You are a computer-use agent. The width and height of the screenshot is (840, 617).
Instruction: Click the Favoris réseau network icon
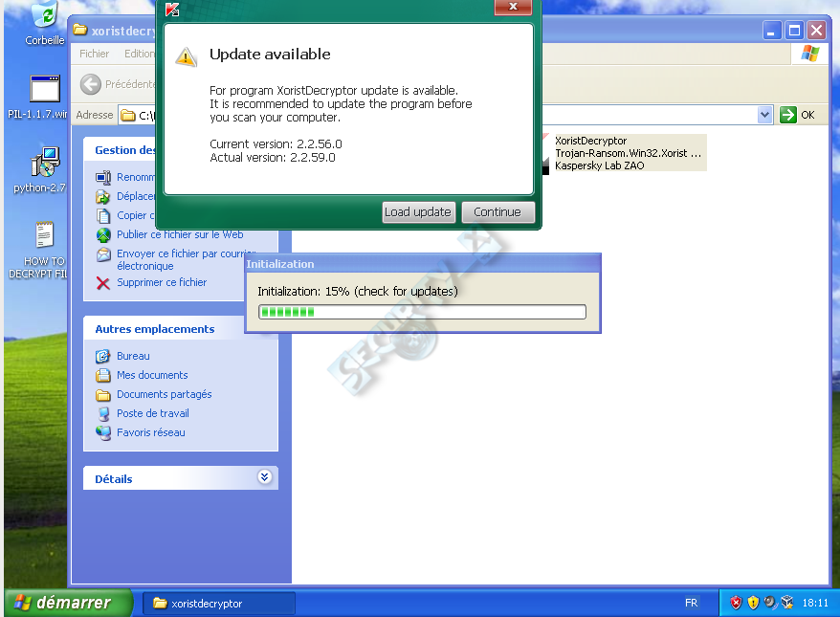coord(103,432)
